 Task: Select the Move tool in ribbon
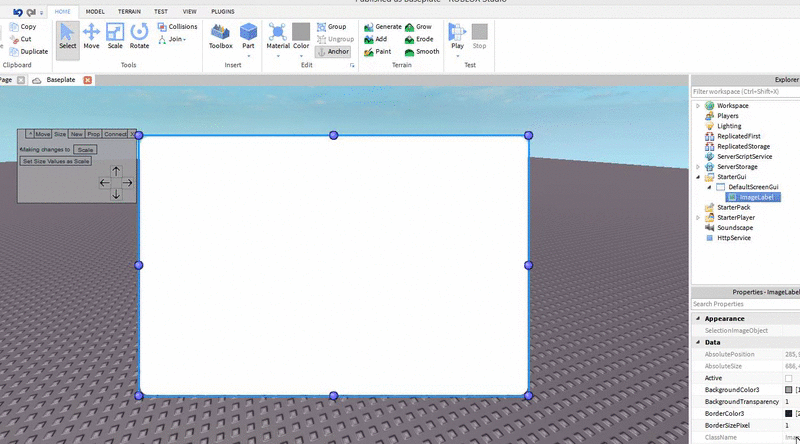pyautogui.click(x=91, y=37)
